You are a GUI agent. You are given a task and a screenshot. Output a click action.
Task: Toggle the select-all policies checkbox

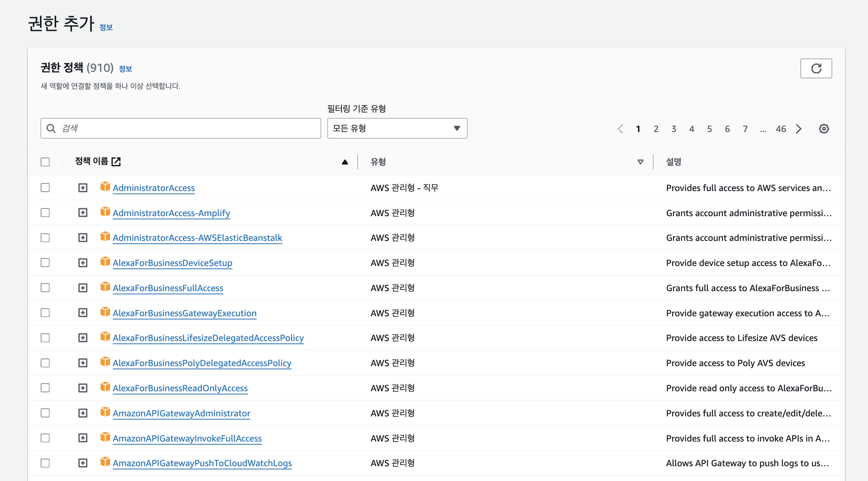(x=45, y=162)
